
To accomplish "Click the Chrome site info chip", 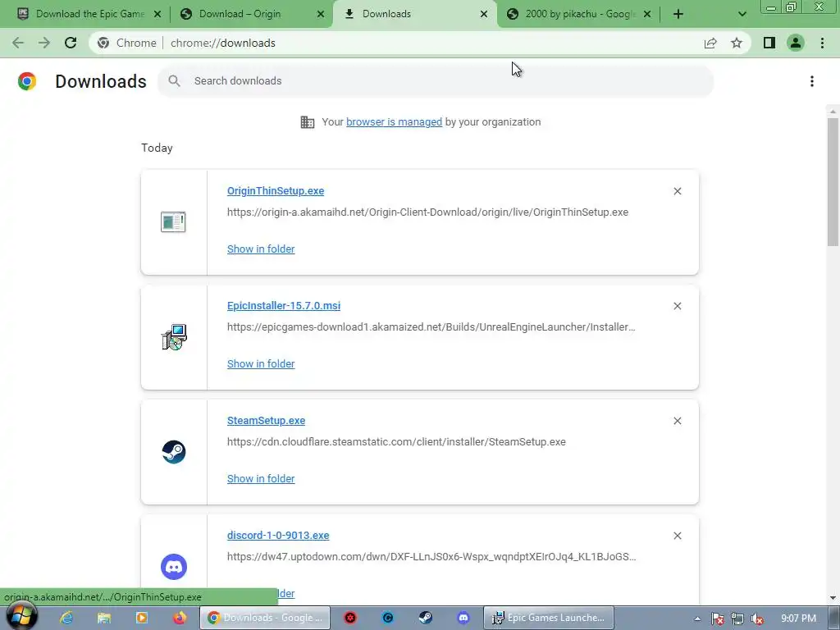I will tap(127, 43).
